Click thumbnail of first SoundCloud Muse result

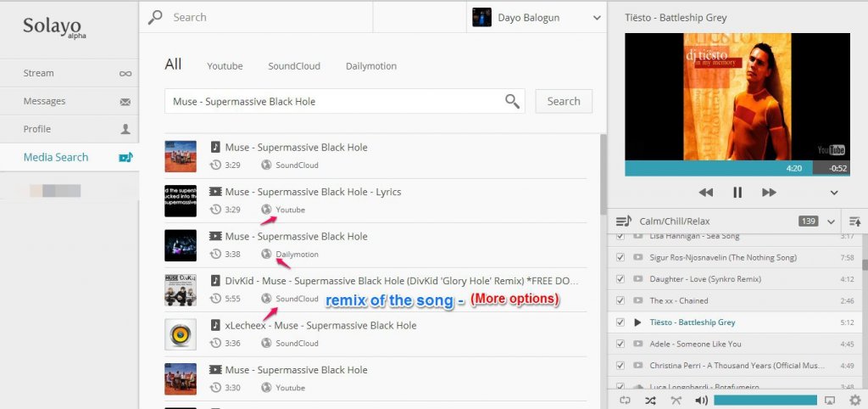tap(181, 156)
